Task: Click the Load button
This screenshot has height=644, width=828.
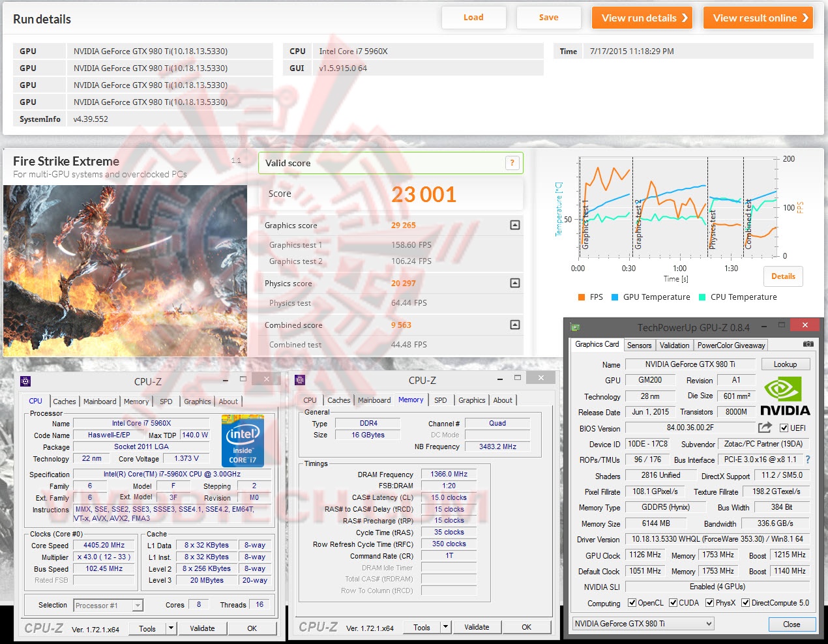Action: (473, 18)
